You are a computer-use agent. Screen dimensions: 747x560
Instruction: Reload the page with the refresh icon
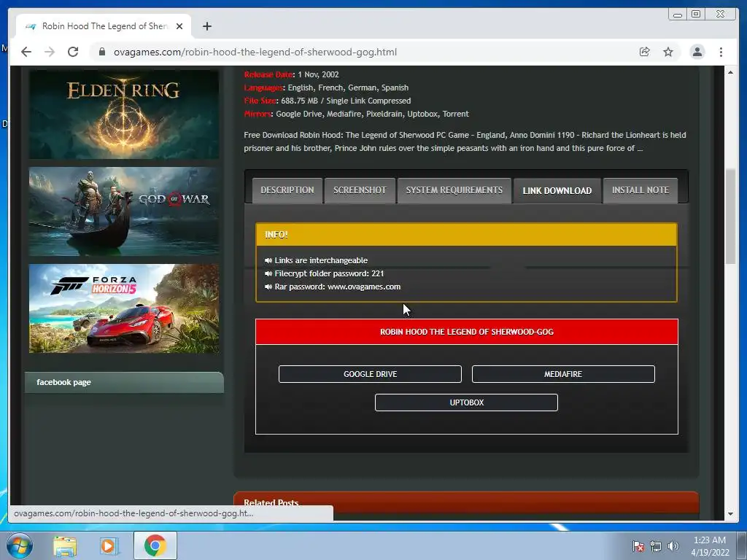tap(73, 52)
